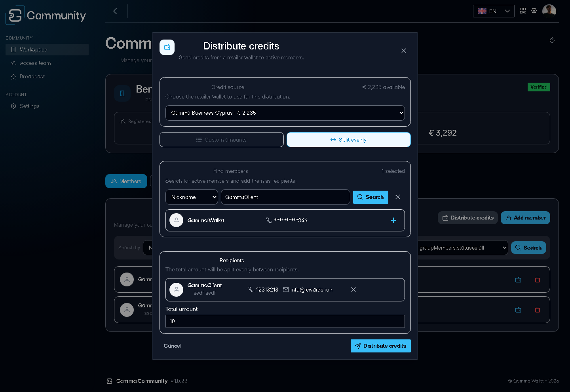This screenshot has width=570, height=392.
Task: Click the Verified badge
Action: point(539,87)
